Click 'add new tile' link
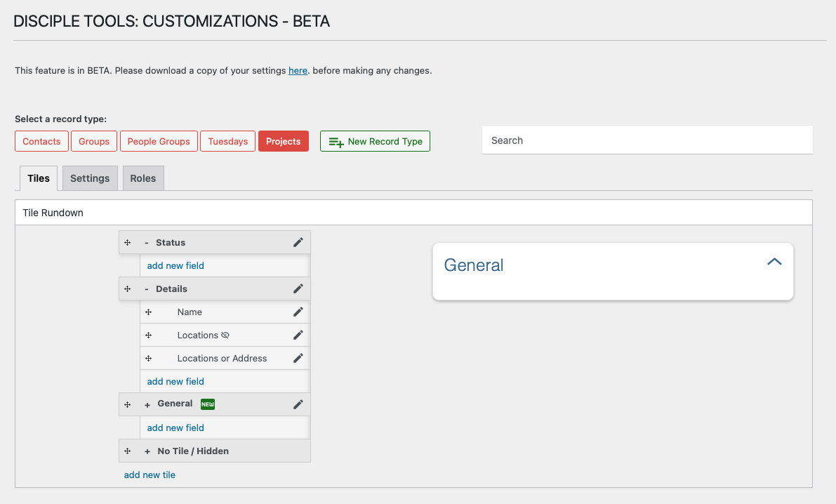The width and height of the screenshot is (836, 504). (x=150, y=475)
